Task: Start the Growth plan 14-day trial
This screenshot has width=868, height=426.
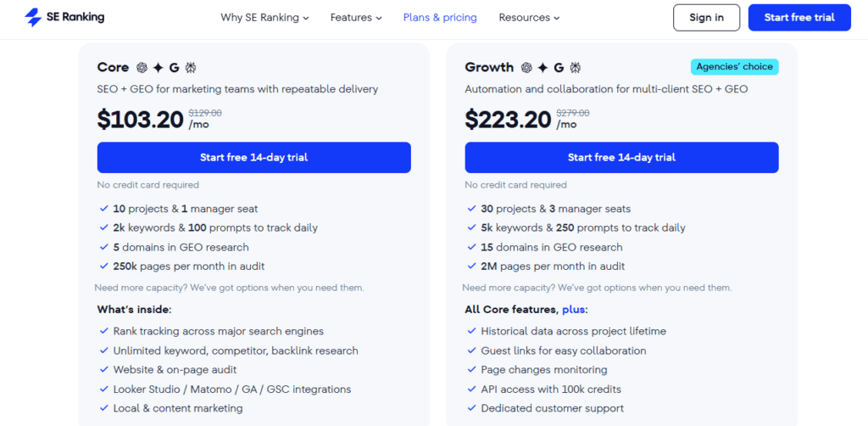Action: pyautogui.click(x=621, y=158)
